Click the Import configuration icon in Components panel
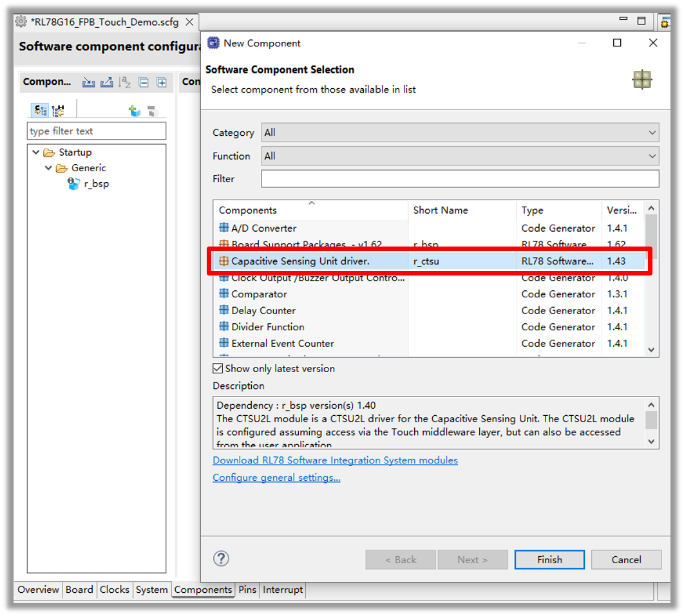Screen dimensions: 684x616 coord(89,82)
